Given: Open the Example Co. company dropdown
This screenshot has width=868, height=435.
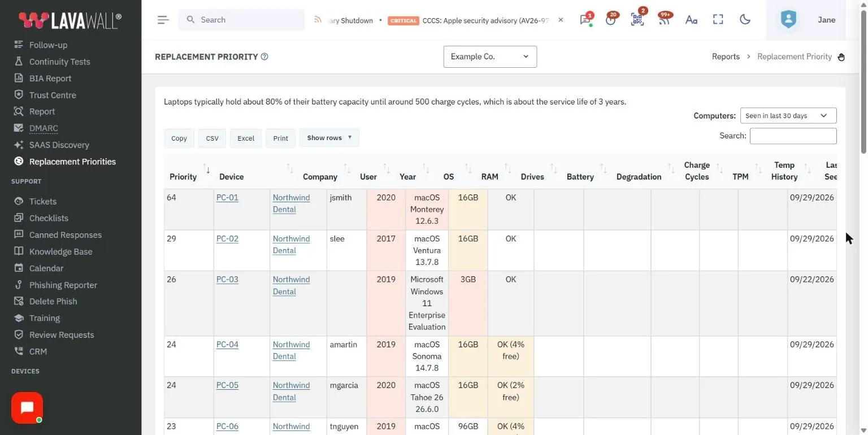Looking at the screenshot, I should pyautogui.click(x=490, y=56).
